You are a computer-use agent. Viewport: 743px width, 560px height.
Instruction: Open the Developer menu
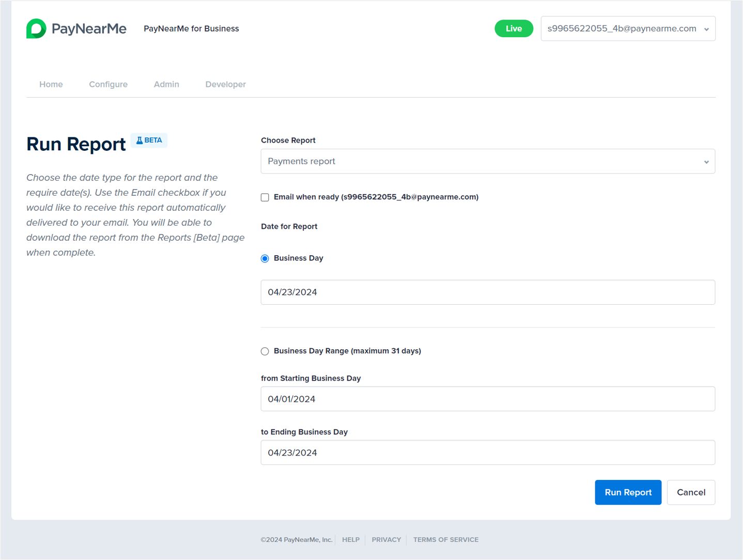click(x=225, y=84)
